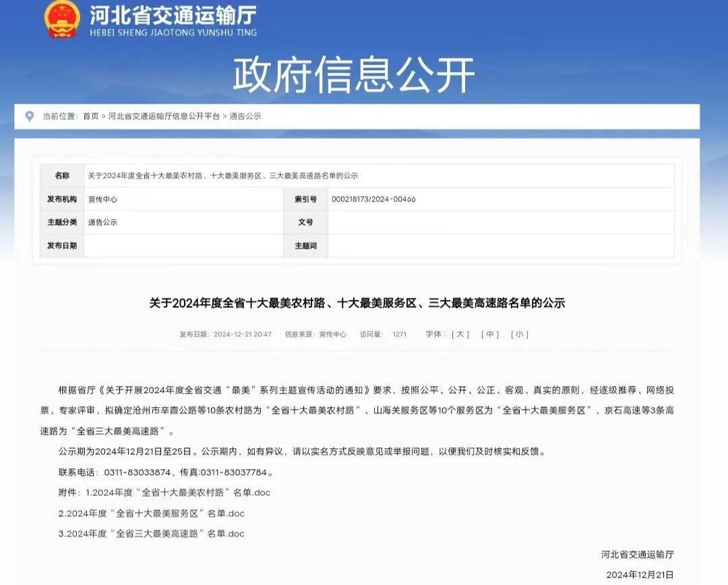
Task: Set font size to 小
Action: 520,334
